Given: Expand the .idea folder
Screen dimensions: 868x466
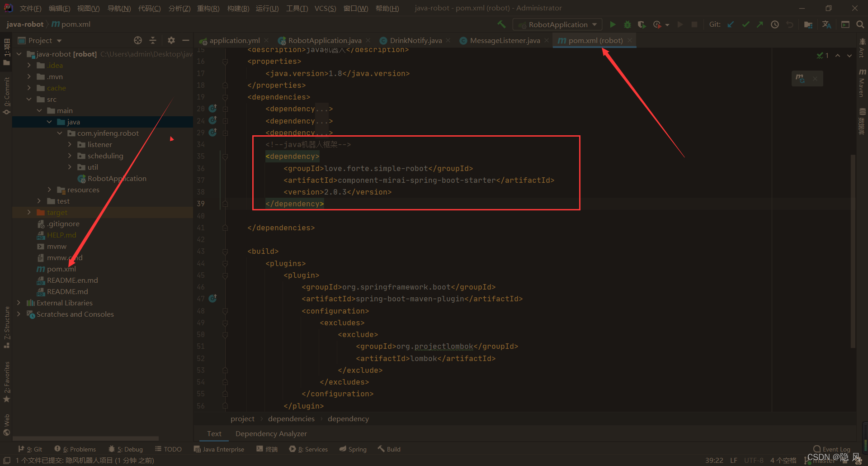Looking at the screenshot, I should pos(29,65).
